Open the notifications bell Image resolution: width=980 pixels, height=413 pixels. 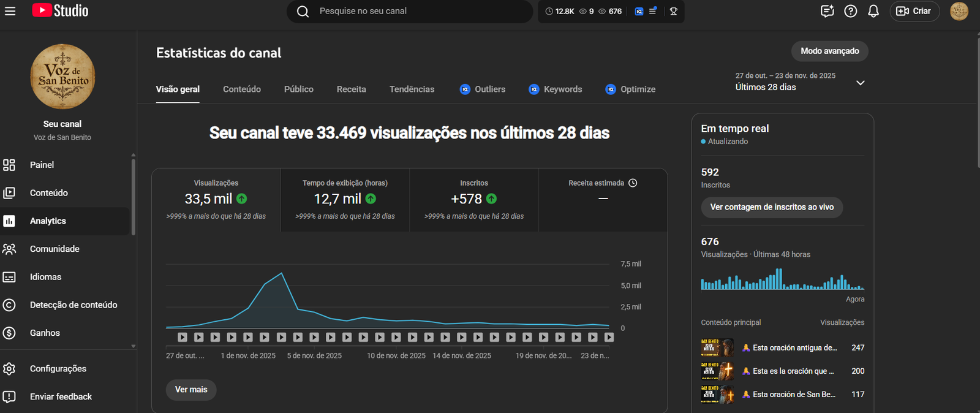[873, 11]
